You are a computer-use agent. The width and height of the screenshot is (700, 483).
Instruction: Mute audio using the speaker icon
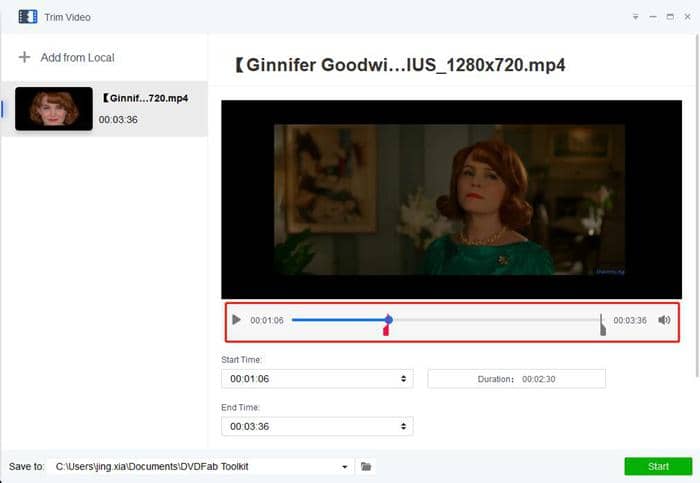point(664,320)
